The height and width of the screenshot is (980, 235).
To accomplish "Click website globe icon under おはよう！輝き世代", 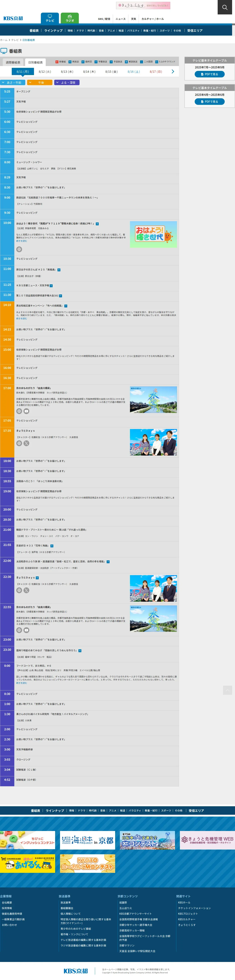I will pos(19,249).
